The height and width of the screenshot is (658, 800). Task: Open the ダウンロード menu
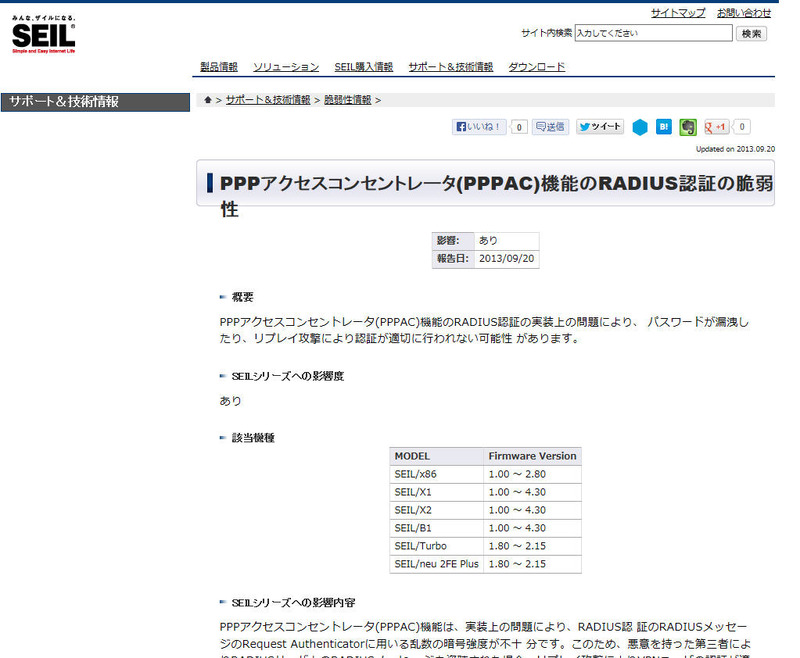tap(537, 67)
